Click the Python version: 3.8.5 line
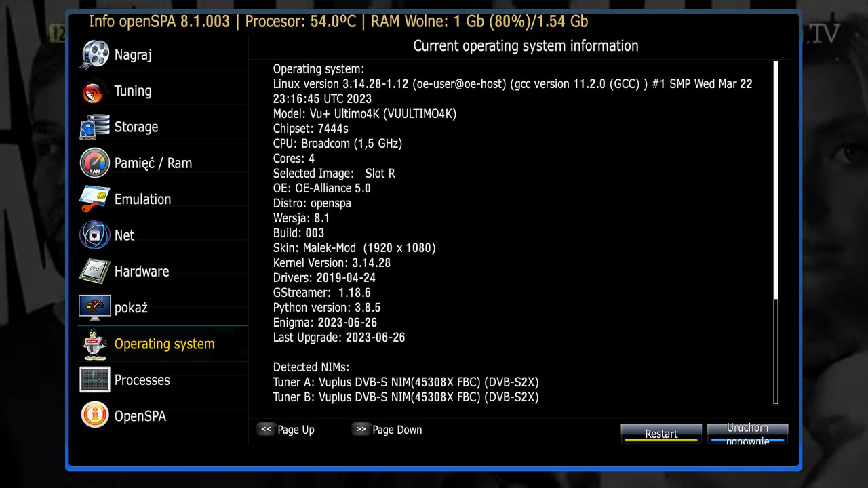This screenshot has height=488, width=868. point(327,307)
